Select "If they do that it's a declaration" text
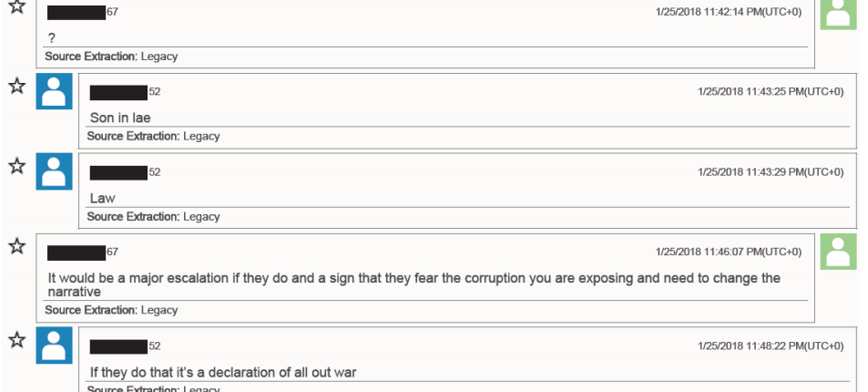The width and height of the screenshot is (868, 392). point(223,372)
